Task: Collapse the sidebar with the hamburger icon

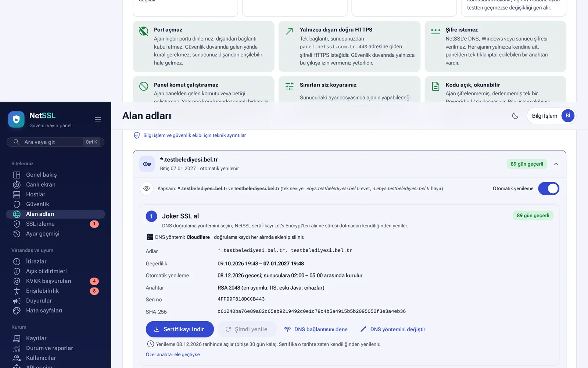Action: tap(98, 119)
